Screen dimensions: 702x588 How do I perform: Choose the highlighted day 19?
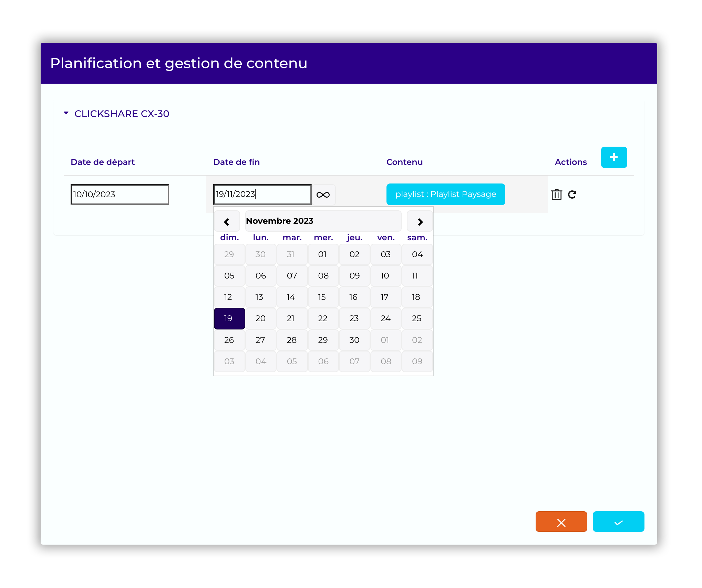[x=229, y=318]
